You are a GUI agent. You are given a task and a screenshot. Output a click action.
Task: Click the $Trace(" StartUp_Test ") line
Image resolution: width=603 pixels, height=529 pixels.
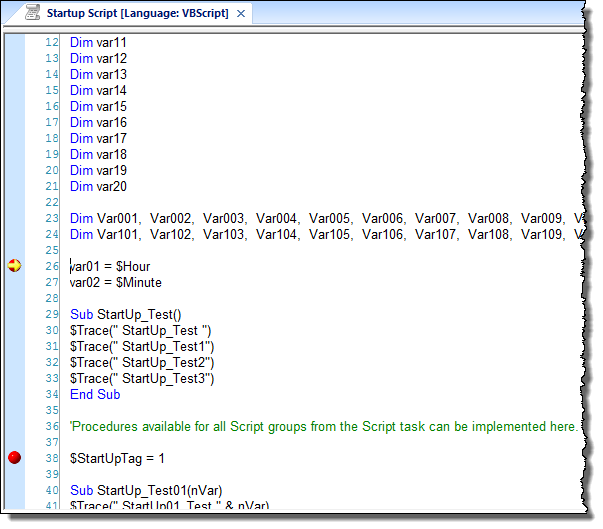click(140, 331)
